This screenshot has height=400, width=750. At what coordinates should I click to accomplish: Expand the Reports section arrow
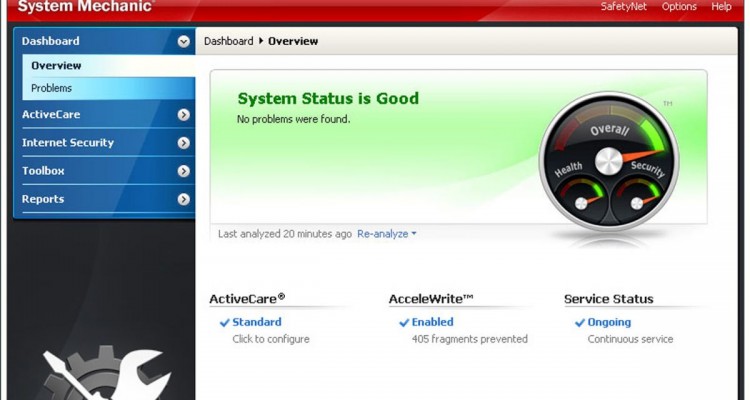[x=184, y=200]
